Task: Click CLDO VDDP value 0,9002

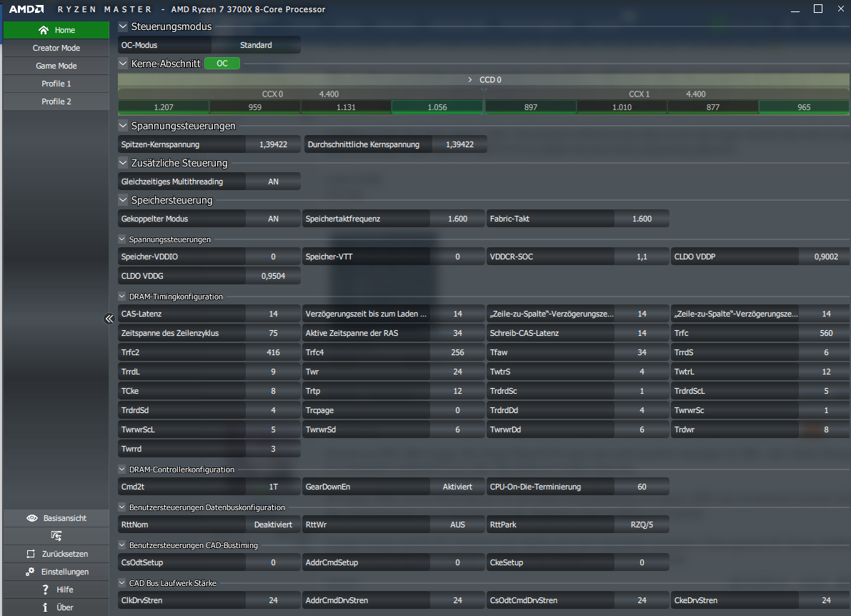Action: pos(825,257)
